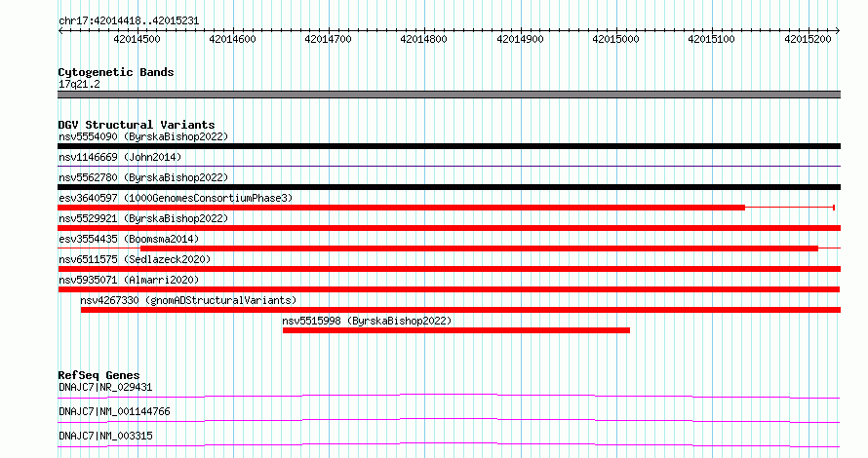Open variant label nsv6511575 (Sedlazeck2020)

click(x=135, y=259)
